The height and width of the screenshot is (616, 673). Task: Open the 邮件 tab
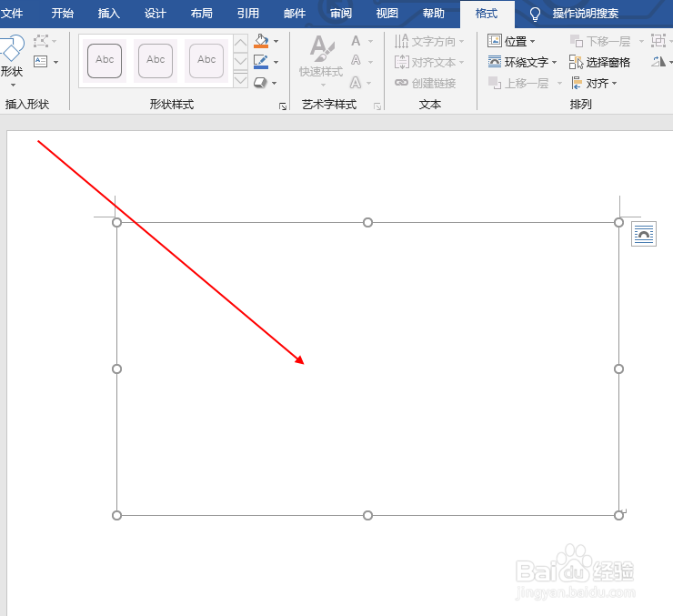pyautogui.click(x=295, y=14)
